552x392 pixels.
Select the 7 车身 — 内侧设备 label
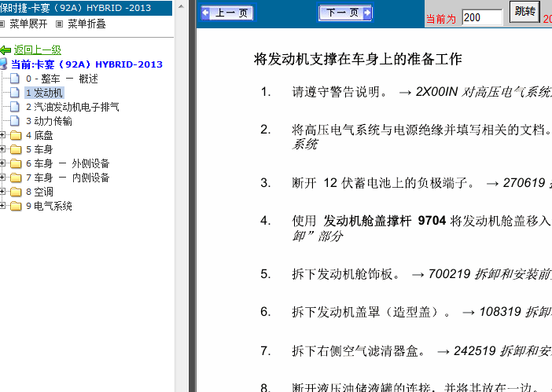[x=68, y=178]
